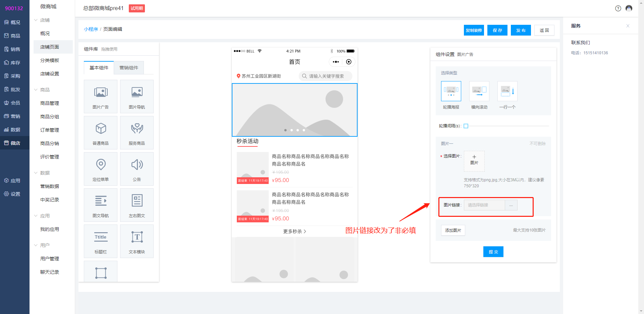Choose the 轮播海报 display type
644x314 pixels.
(x=451, y=91)
